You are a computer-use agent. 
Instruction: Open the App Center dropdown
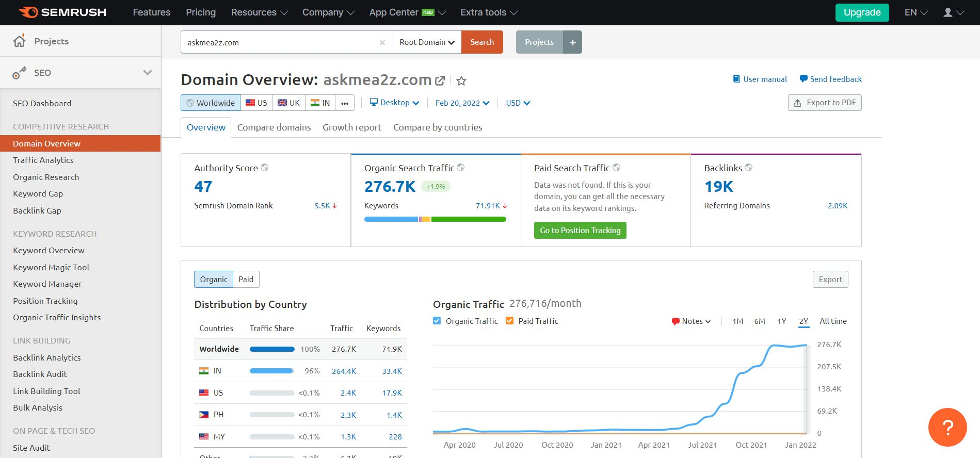click(x=407, y=12)
